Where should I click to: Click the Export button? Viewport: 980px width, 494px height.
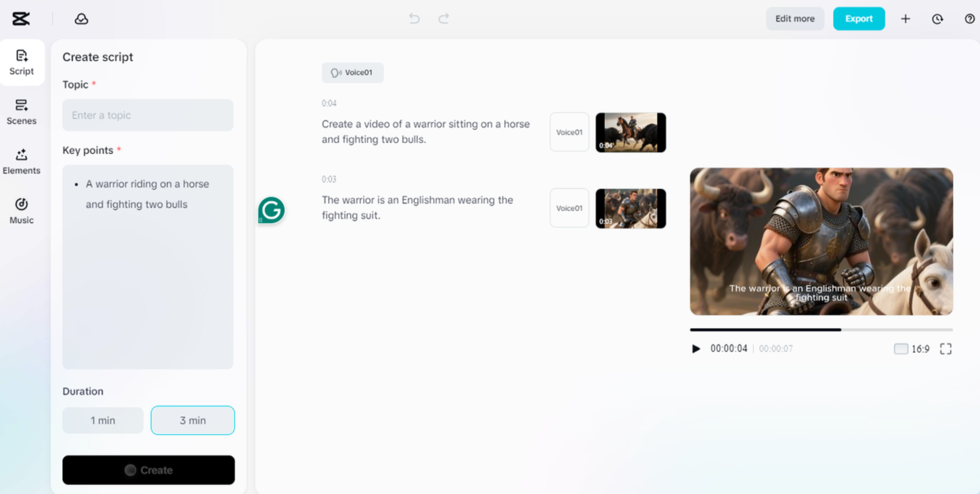(x=859, y=19)
